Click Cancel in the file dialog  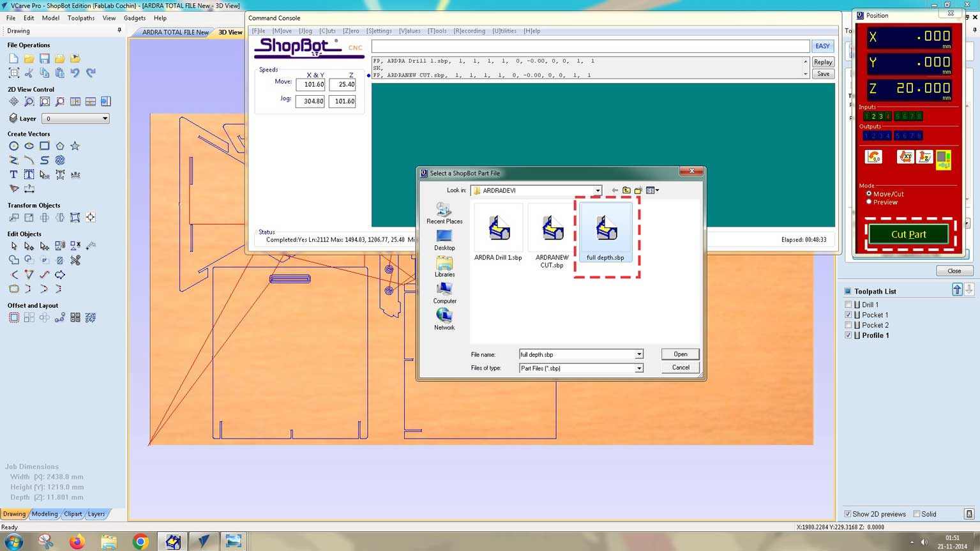pos(681,367)
